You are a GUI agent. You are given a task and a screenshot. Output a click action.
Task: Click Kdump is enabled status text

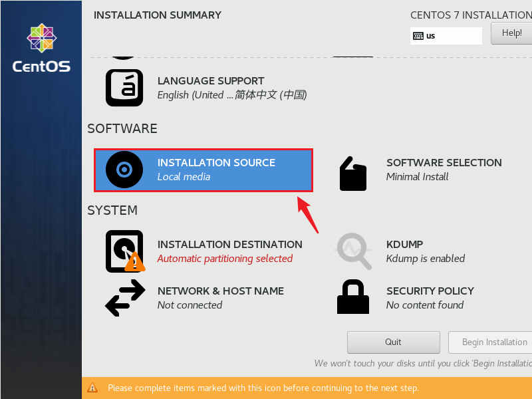(x=426, y=259)
